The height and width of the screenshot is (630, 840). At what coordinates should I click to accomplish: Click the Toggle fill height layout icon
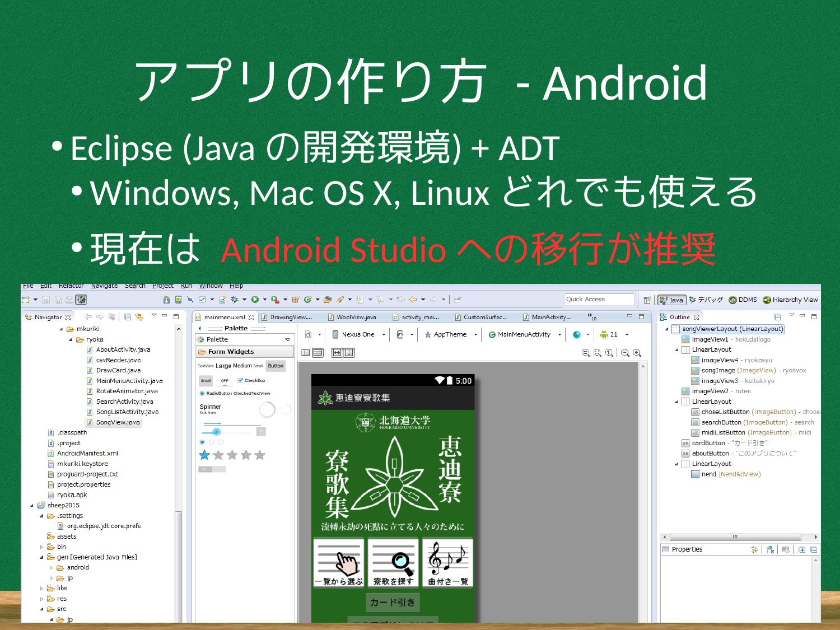(349, 353)
